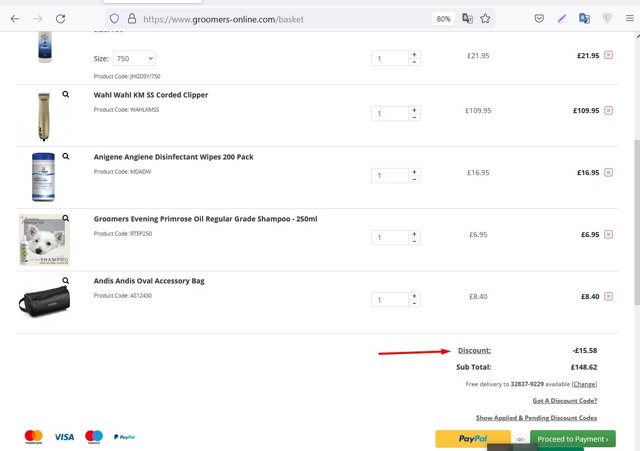Decrease Anigene Disinfectant Wipes quantity
This screenshot has height=451, width=640.
414,179
